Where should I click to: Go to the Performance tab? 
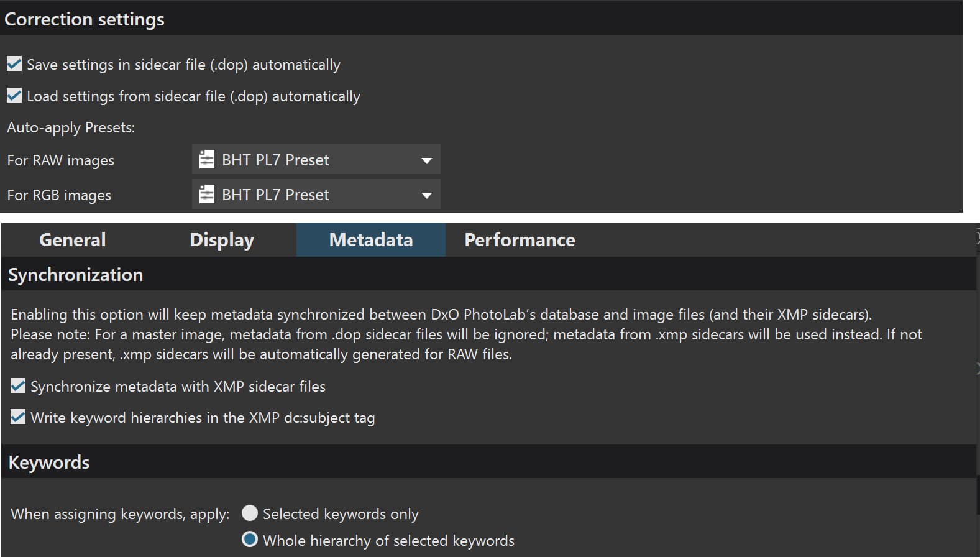point(520,240)
